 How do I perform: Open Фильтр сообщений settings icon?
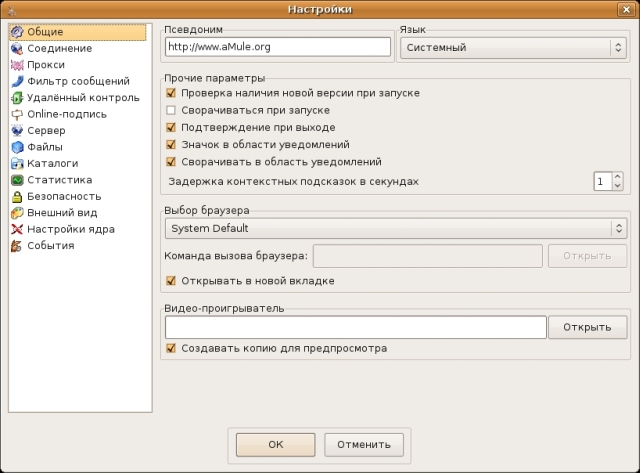click(16, 81)
